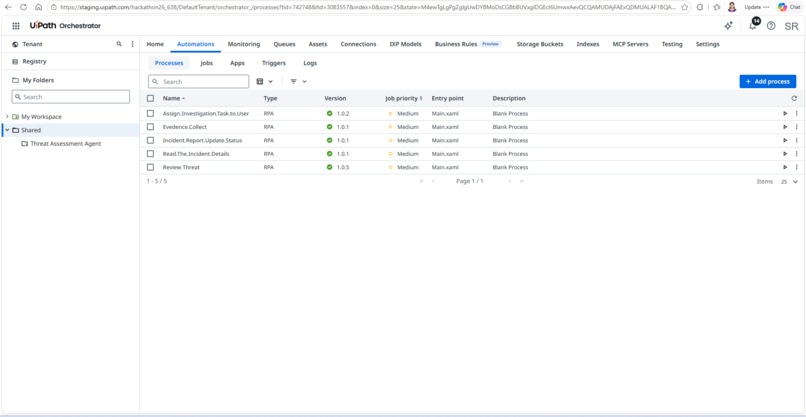
Task: Click the processes Search input field
Action: pyautogui.click(x=198, y=81)
